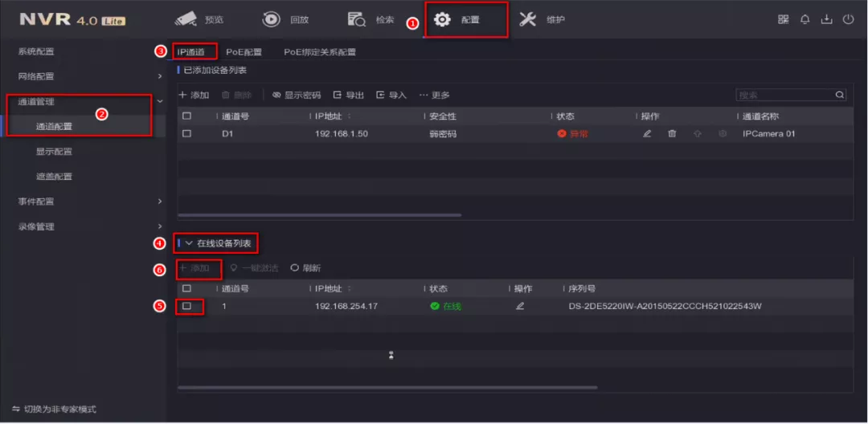
Task: Check the D1 channel row checkbox
Action: coord(186,134)
